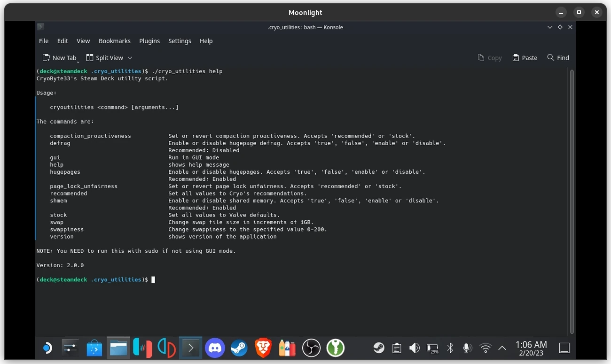Open the View menu
This screenshot has height=364, width=611.
83,41
